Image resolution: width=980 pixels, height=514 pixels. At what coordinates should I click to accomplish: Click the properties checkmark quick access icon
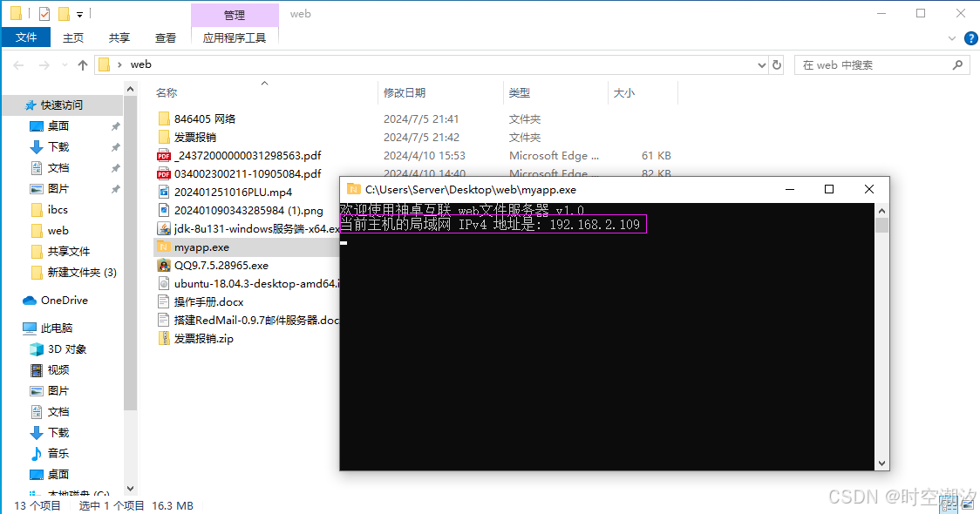[x=44, y=13]
